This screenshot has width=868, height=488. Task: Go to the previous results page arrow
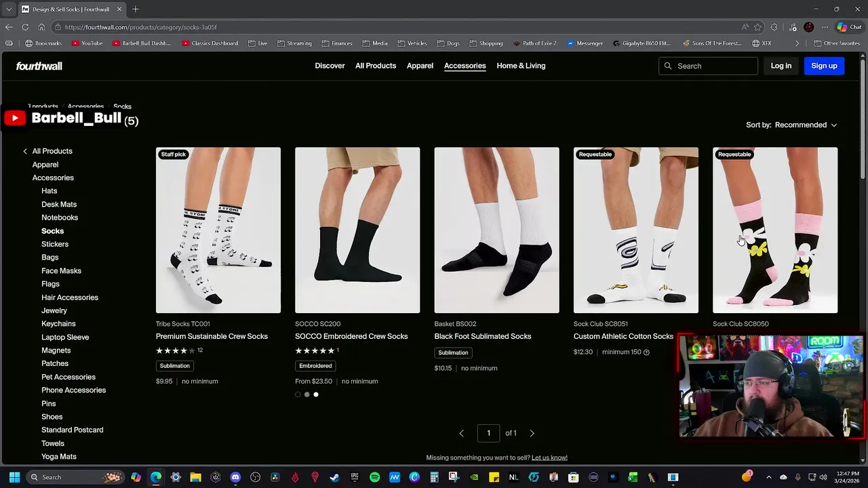pos(461,433)
